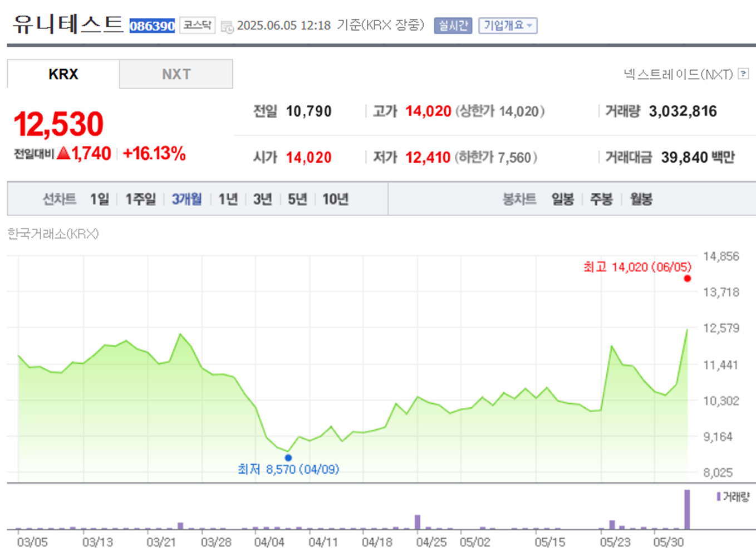The image size is (756, 551).
Task: Select the highlighted stock code 086390
Action: pyautogui.click(x=152, y=26)
